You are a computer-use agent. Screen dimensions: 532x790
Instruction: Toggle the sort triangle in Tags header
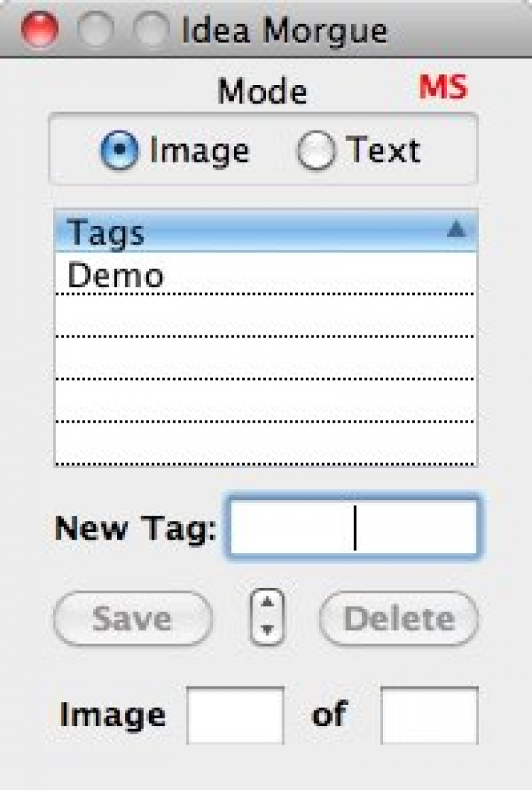pos(457,229)
